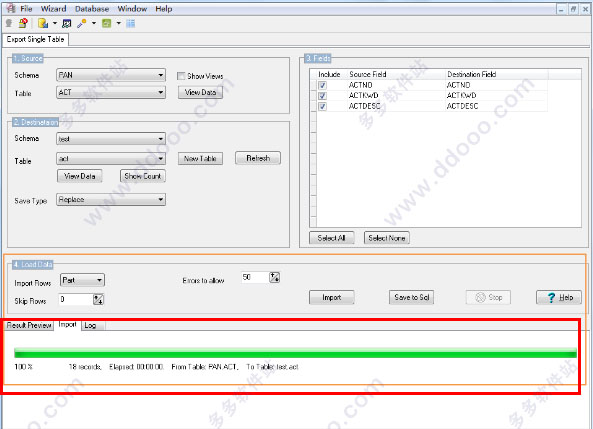Toggle the Show Views checkbox
593x429 pixels.
[181, 76]
